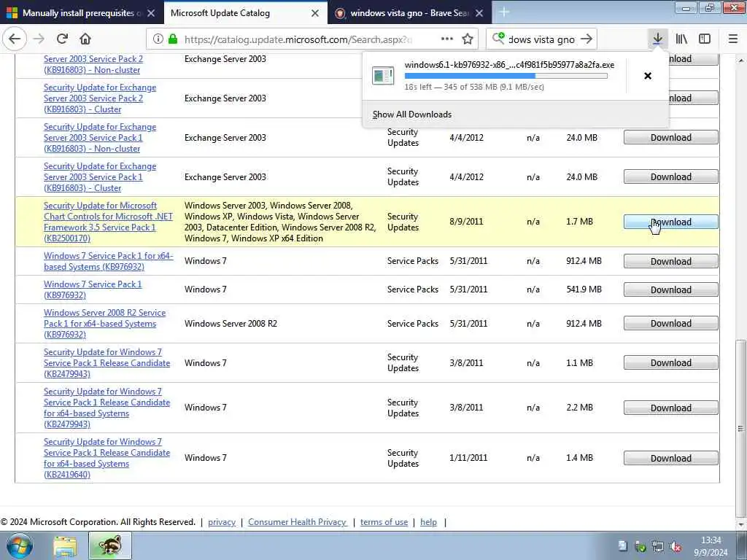This screenshot has height=560, width=747.
Task: Click the search box with vista gno
Action: pos(541,39)
